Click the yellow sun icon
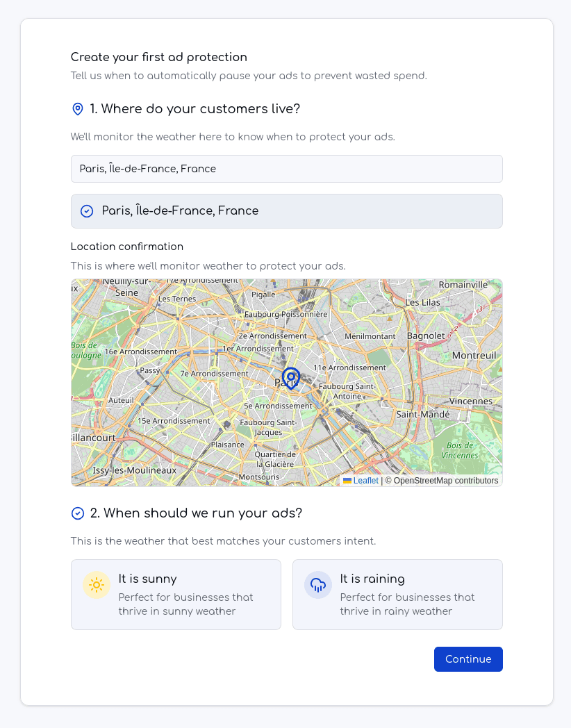571x728 pixels. point(97,585)
